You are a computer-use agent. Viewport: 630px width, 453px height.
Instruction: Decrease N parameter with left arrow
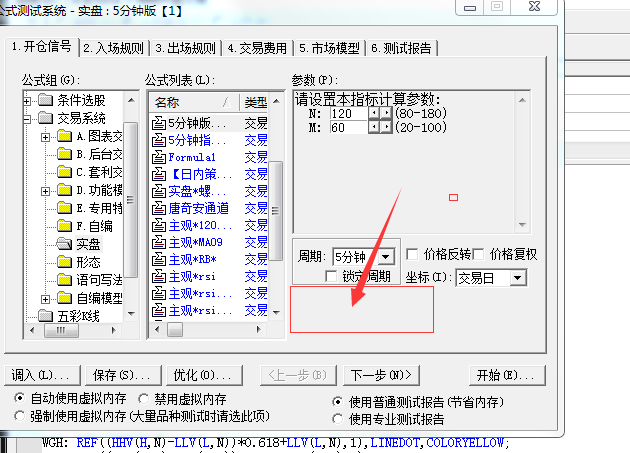pyautogui.click(x=374, y=113)
